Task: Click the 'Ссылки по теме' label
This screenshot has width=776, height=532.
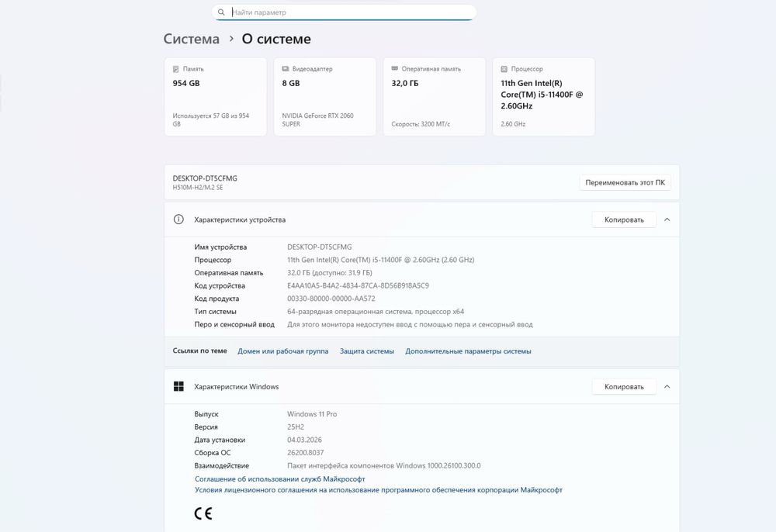Action: click(x=200, y=351)
